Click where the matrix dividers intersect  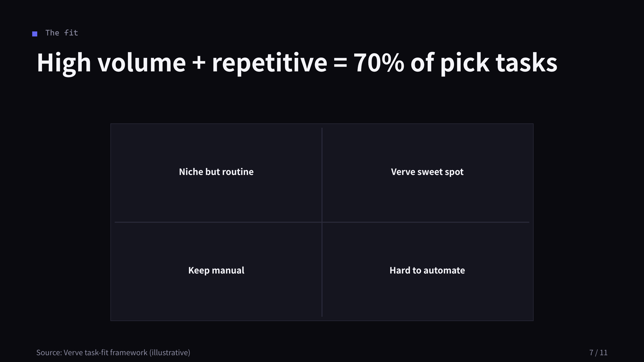322,222
